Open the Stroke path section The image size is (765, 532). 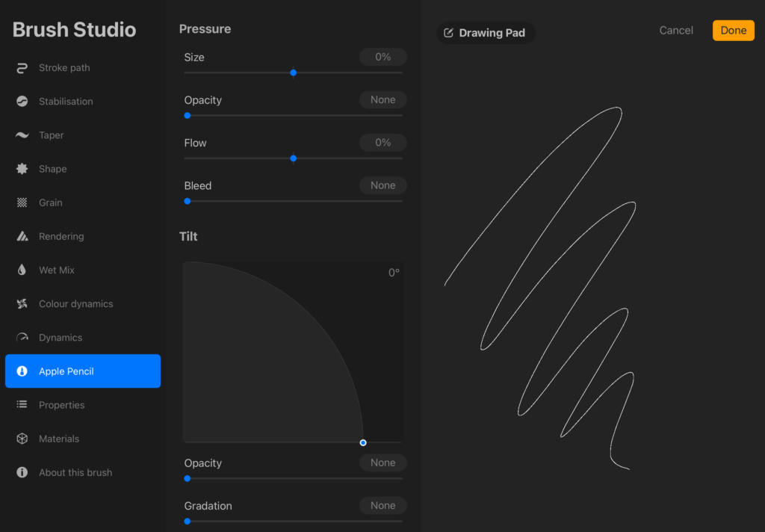[83, 68]
